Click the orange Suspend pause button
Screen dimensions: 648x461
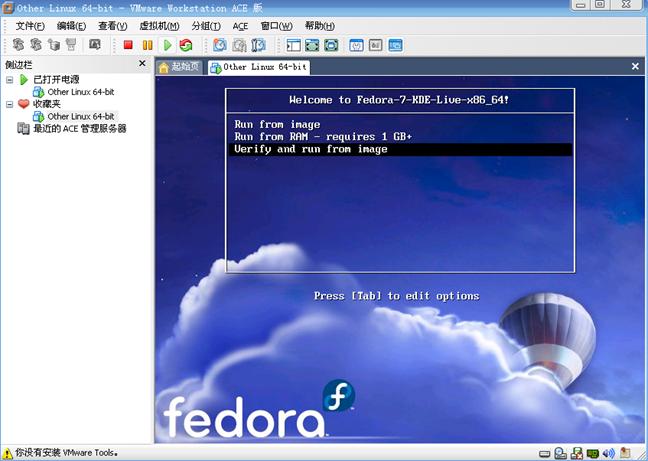(148, 45)
